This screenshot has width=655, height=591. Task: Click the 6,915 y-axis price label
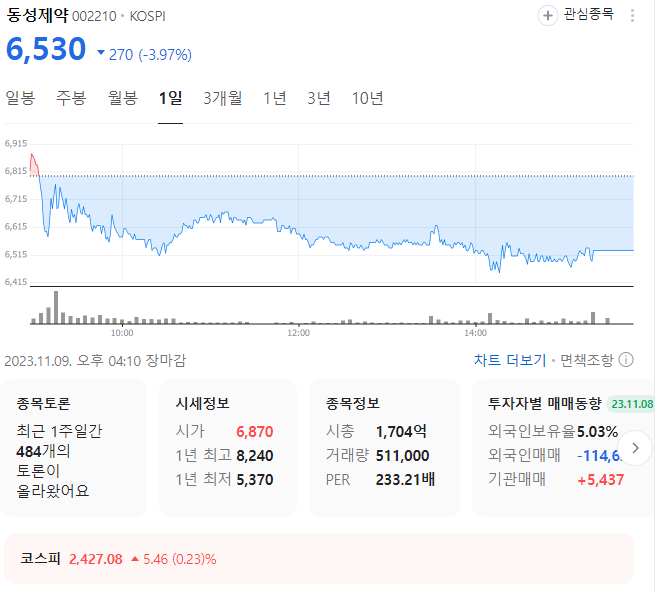click(x=15, y=143)
